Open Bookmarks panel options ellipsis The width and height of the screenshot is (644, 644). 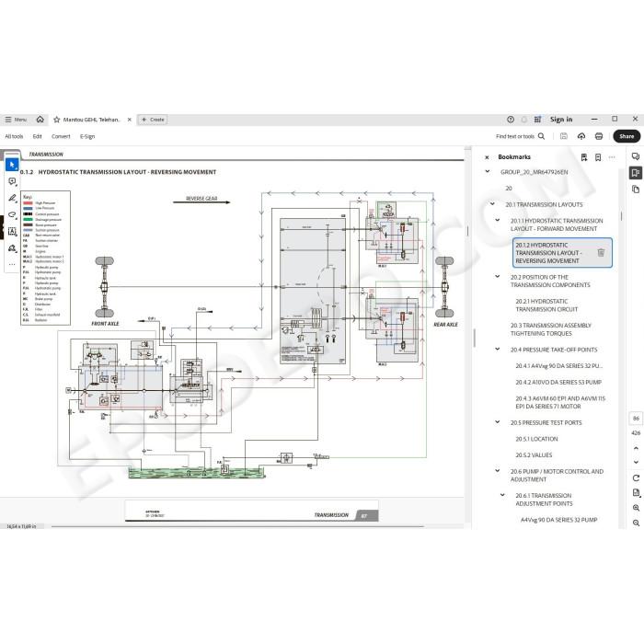pyautogui.click(x=612, y=157)
